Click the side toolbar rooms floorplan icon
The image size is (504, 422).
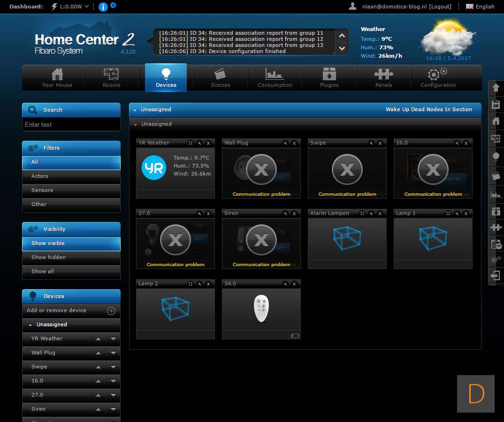pos(496,138)
